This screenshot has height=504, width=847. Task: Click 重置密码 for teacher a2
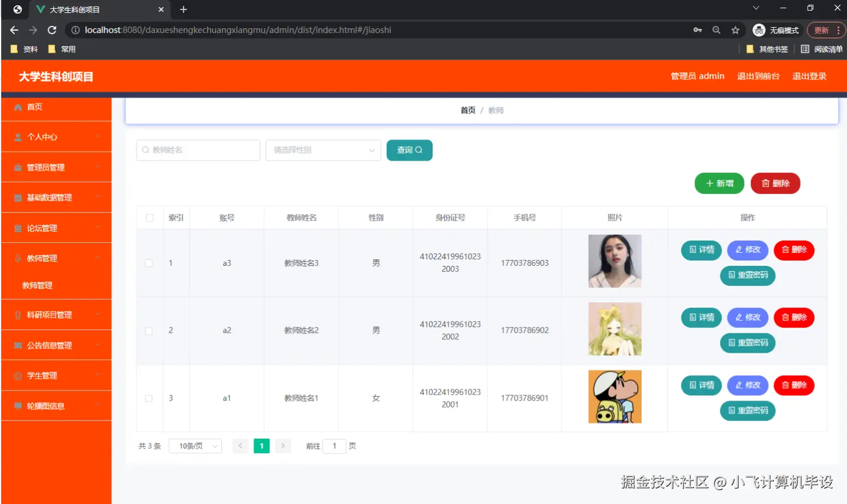(x=748, y=343)
